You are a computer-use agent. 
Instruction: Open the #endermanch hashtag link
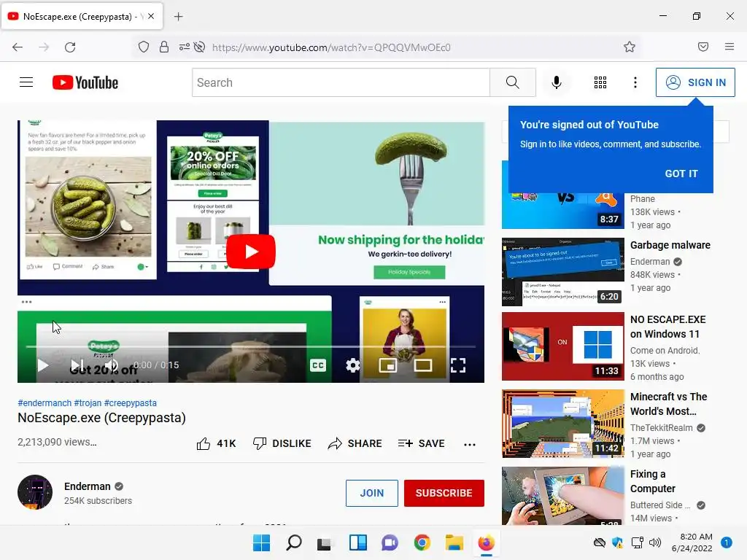(x=44, y=402)
